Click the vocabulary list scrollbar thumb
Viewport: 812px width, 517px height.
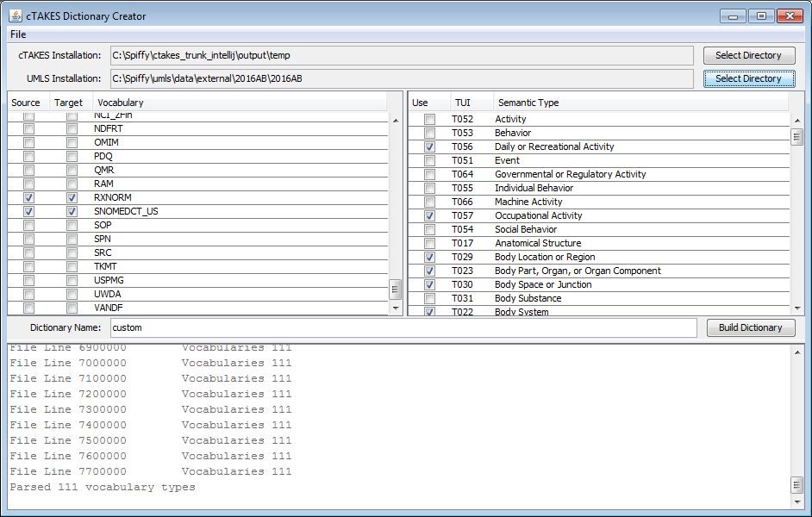(x=396, y=290)
